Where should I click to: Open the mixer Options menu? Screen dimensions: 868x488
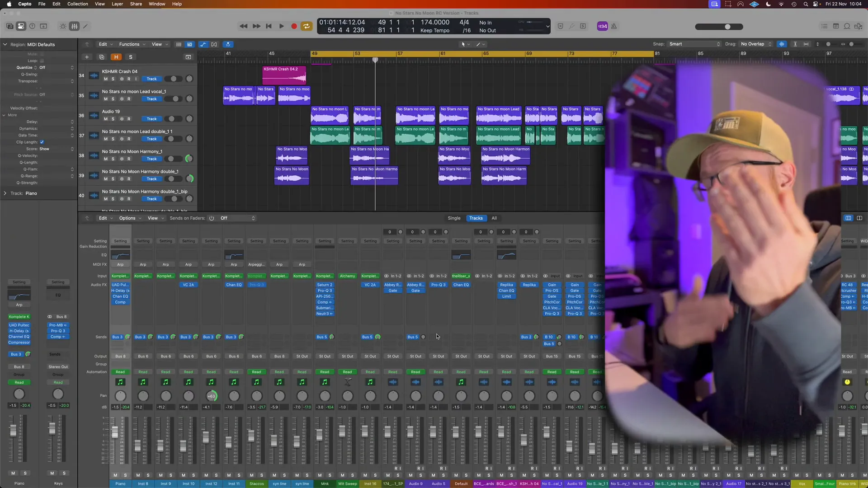click(130, 218)
